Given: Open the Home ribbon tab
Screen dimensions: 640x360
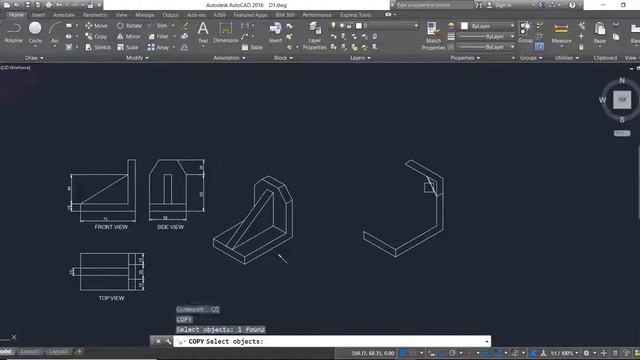Looking at the screenshot, I should click(16, 15).
